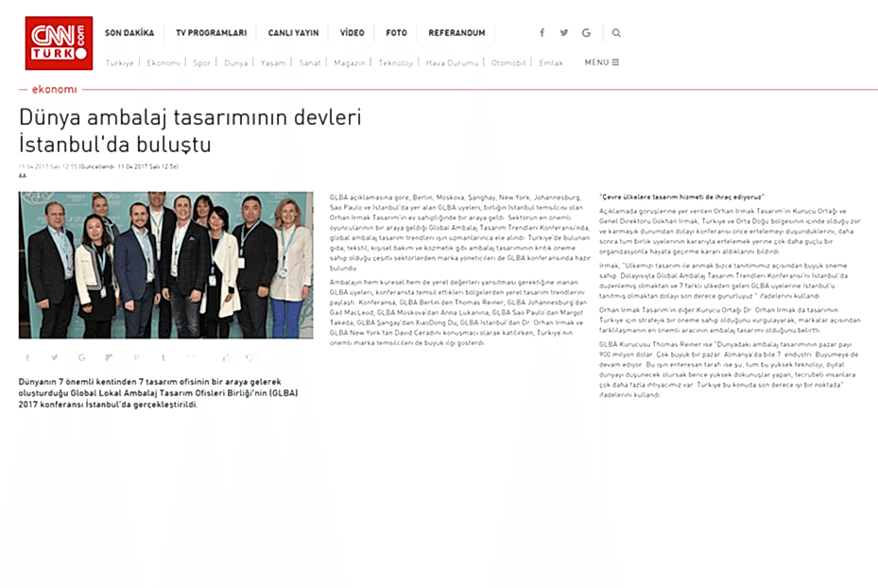Go to the Otomobil category
This screenshot has width=878, height=588.
coord(508,63)
